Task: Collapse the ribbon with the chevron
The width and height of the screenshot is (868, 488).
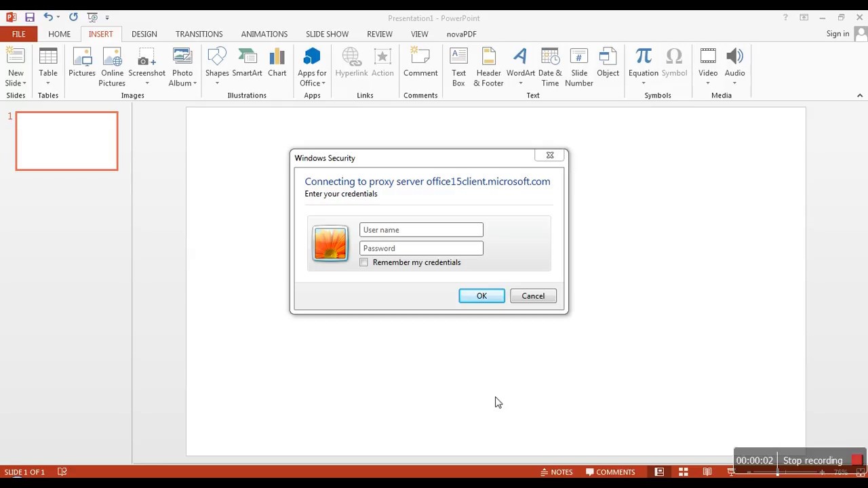Action: [x=860, y=96]
